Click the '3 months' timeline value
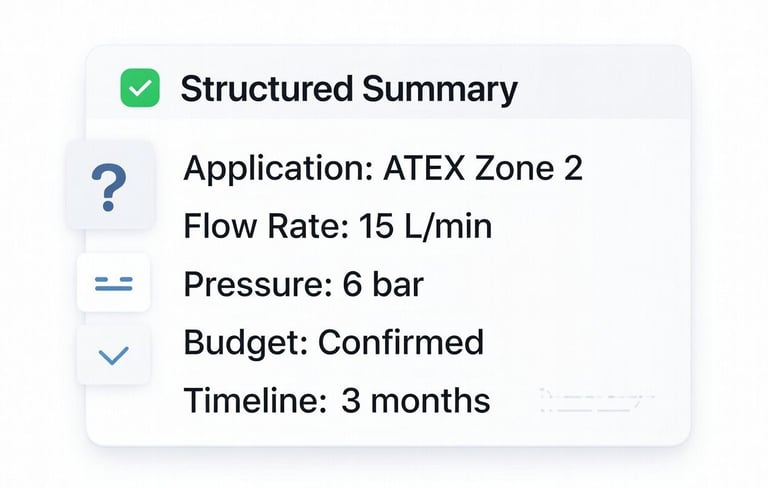Screen dimensions: 768x488 (x=415, y=400)
